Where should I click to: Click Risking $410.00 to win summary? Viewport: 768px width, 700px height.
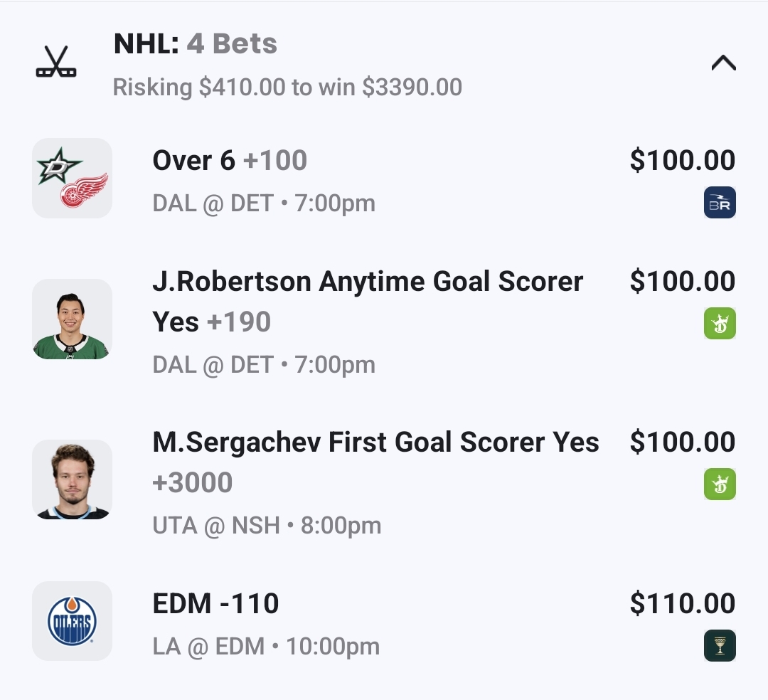pos(287,87)
